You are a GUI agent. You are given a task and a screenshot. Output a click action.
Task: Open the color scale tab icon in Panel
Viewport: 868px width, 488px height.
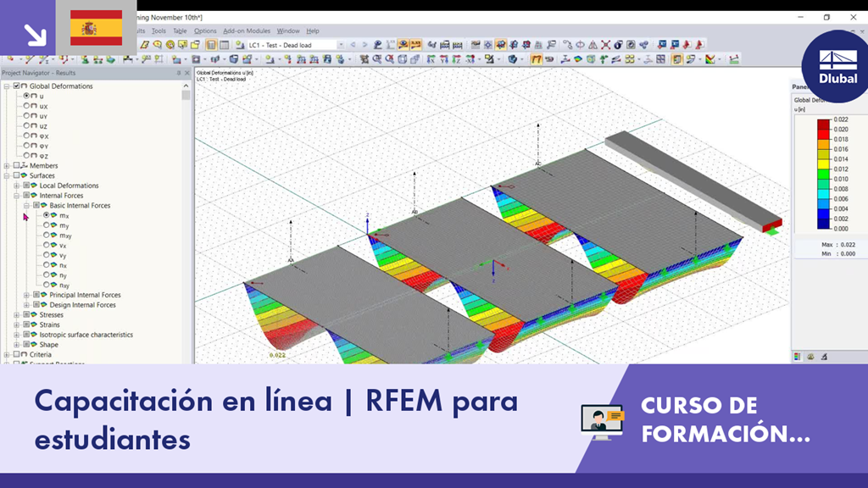click(798, 357)
